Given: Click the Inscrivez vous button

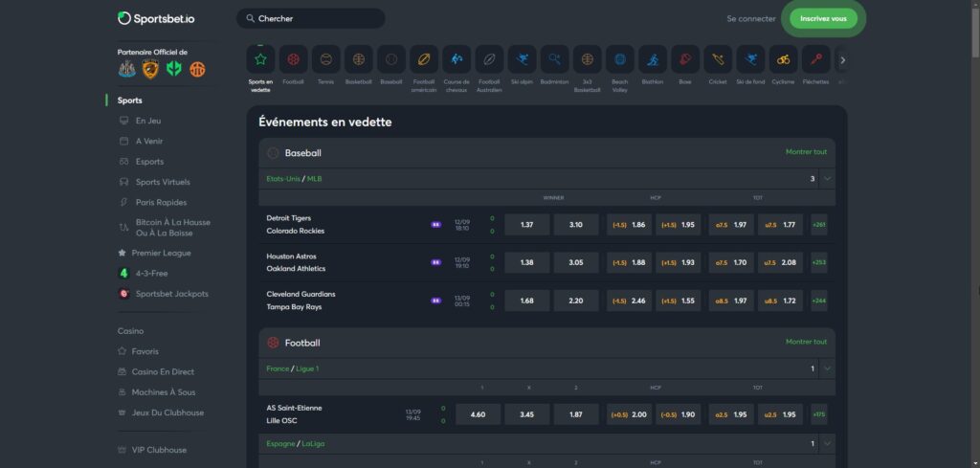Looking at the screenshot, I should click(x=823, y=18).
